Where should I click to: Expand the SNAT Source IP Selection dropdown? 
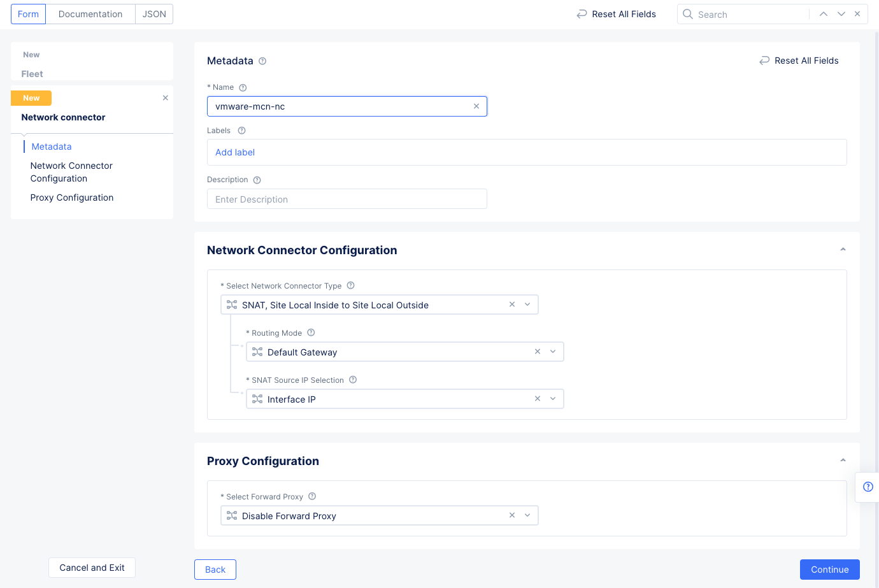[553, 399]
